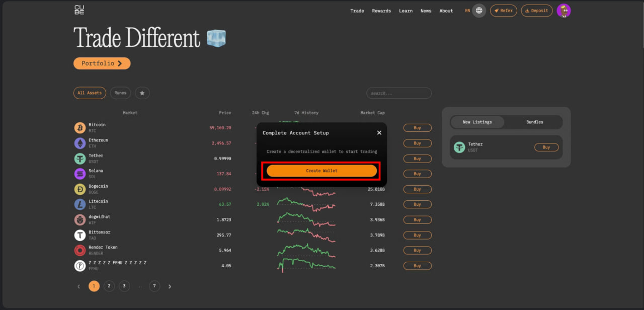Go to page 2 of assets

point(109,286)
